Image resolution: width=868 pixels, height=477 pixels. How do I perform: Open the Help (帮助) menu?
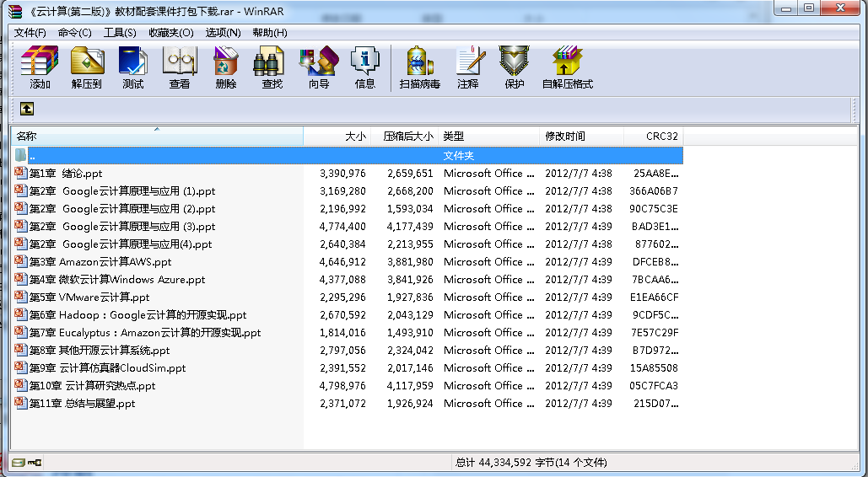click(x=270, y=33)
